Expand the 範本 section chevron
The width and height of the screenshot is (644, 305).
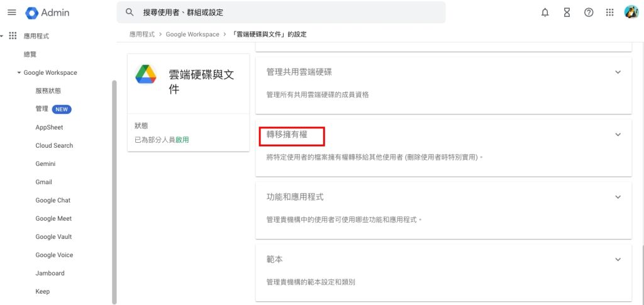tap(618, 260)
